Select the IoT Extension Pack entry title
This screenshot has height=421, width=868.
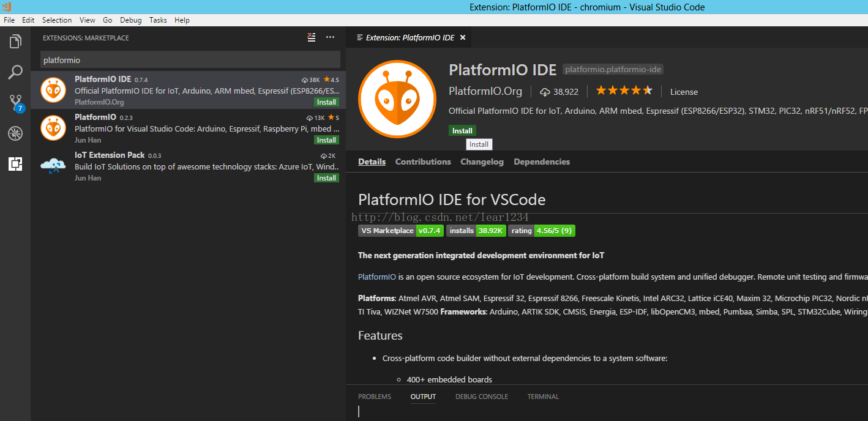pyautogui.click(x=110, y=155)
